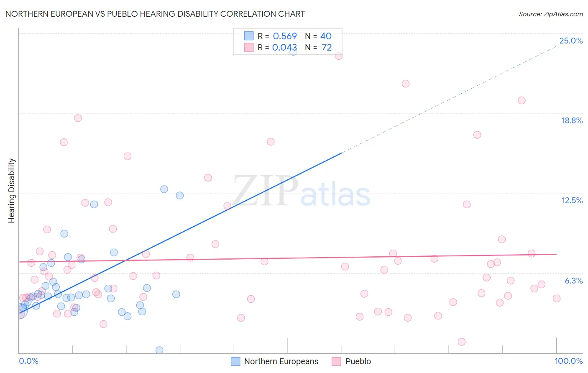Select the Northern Europeans legend label
The image size is (588, 373).
click(x=281, y=361)
